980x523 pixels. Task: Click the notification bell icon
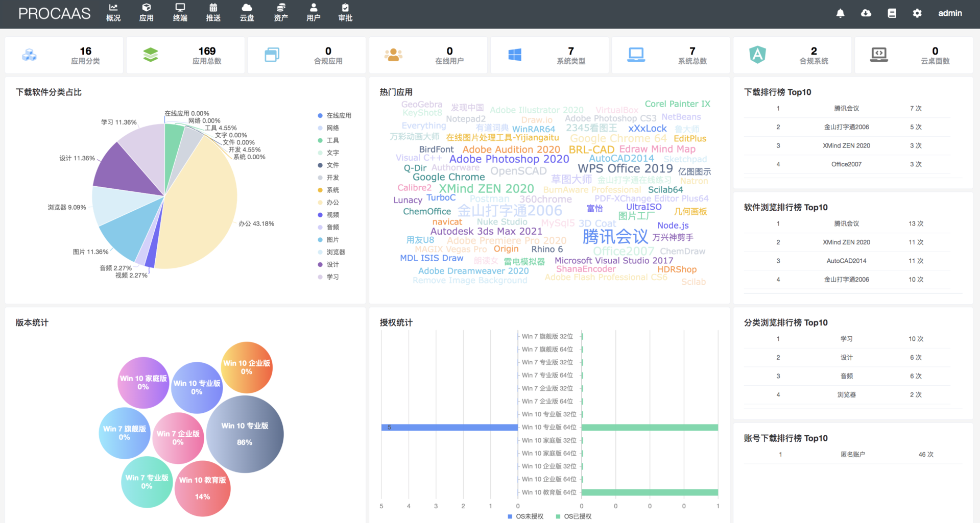tap(840, 13)
